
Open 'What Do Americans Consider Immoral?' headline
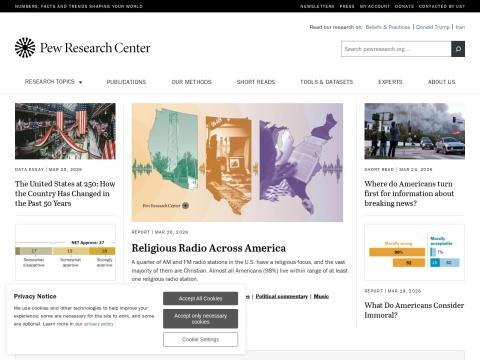[414, 310]
